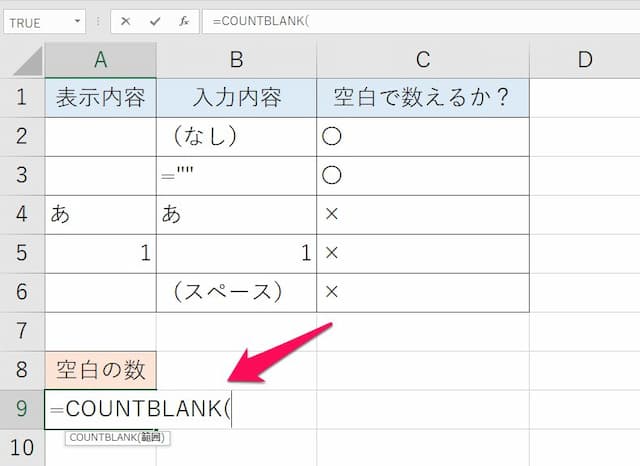Select row 6 header
The width and height of the screenshot is (640, 466).
tap(22, 292)
